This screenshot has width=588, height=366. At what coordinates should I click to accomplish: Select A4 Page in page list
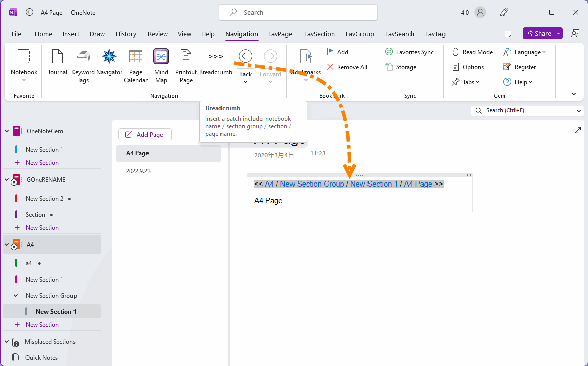pos(168,153)
